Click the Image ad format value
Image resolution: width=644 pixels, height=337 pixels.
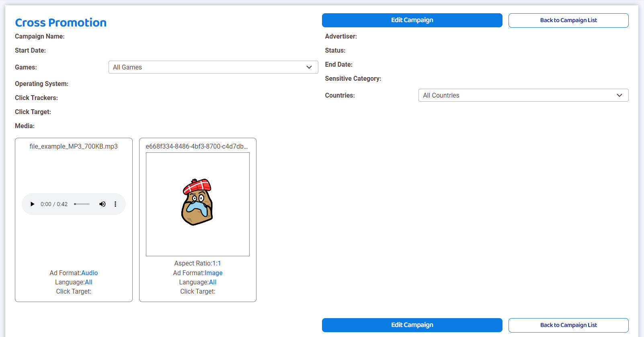click(213, 273)
